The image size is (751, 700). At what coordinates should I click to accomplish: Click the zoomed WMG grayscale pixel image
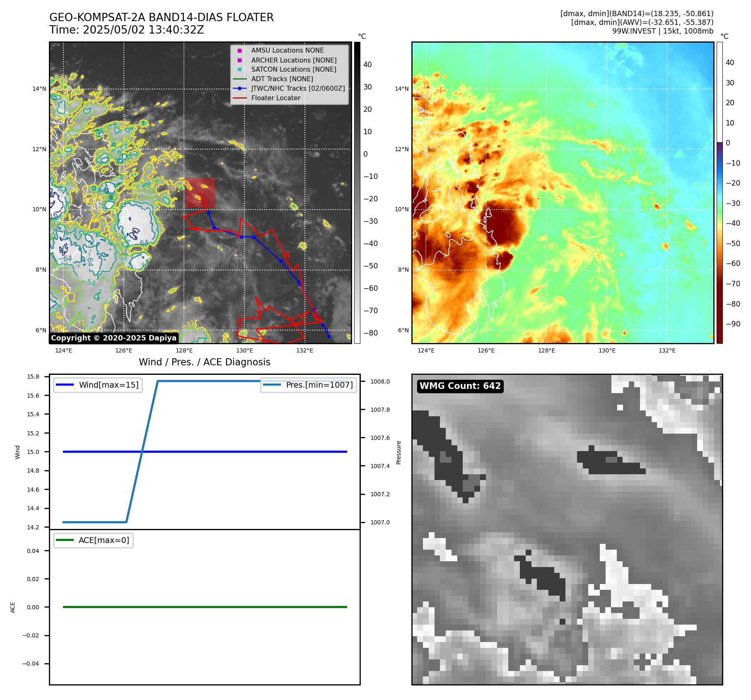[567, 529]
